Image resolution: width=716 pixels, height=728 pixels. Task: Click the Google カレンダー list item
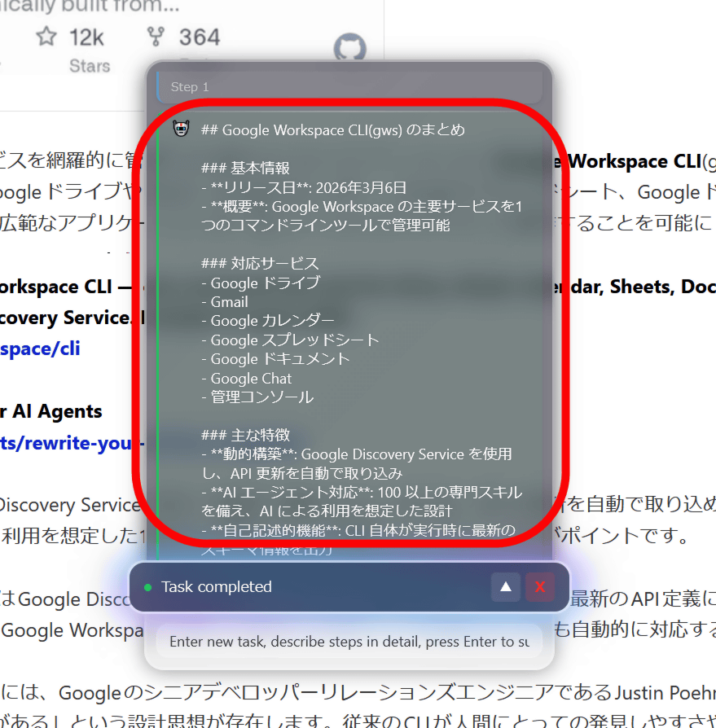pyautogui.click(x=267, y=321)
